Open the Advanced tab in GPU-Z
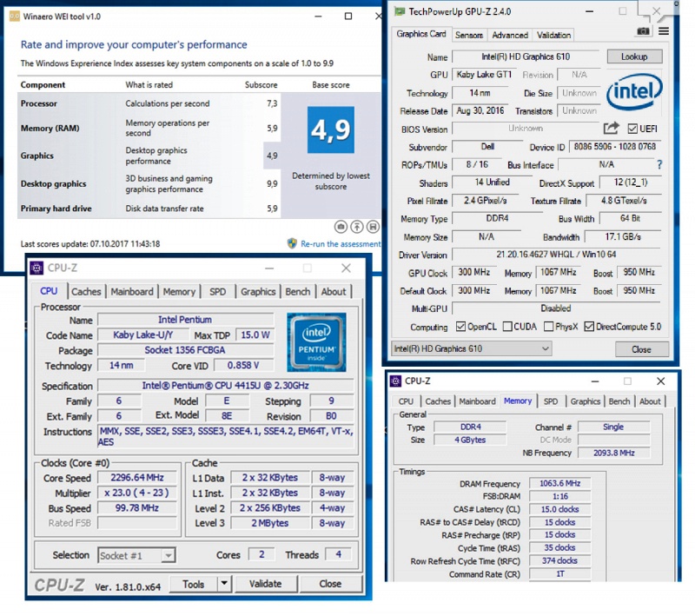The height and width of the screenshot is (616, 695). tap(510, 35)
